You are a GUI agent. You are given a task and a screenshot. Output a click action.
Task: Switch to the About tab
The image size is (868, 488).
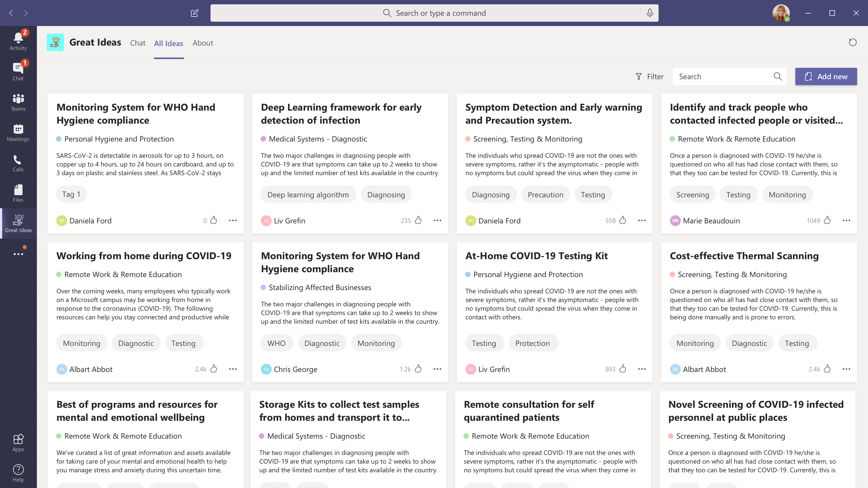coord(203,43)
